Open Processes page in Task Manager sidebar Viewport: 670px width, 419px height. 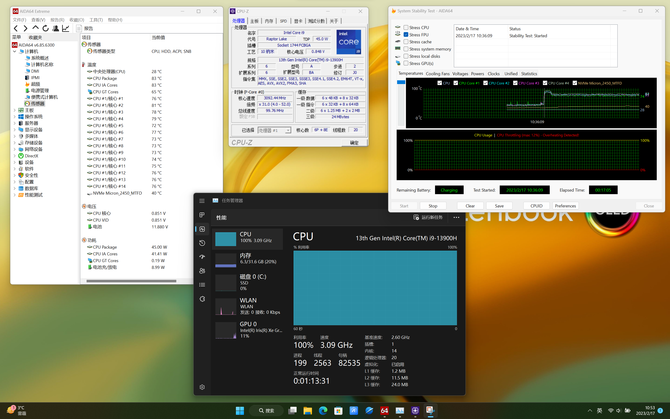(202, 215)
